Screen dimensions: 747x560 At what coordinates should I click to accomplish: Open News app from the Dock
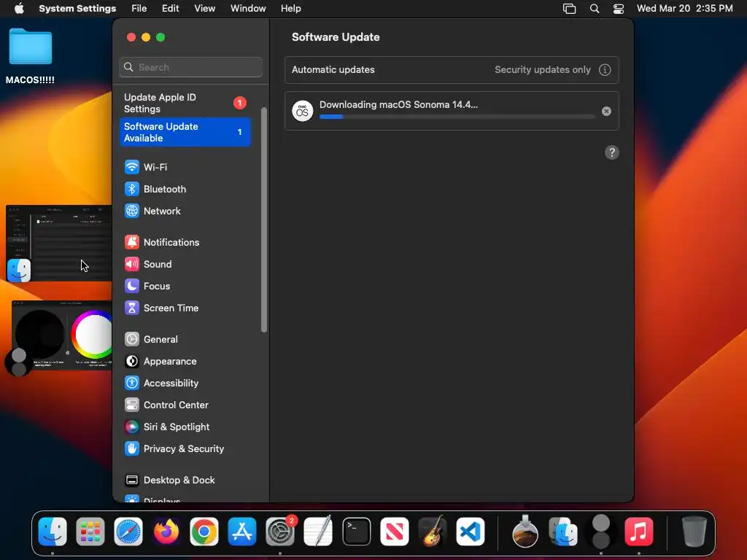(x=395, y=532)
